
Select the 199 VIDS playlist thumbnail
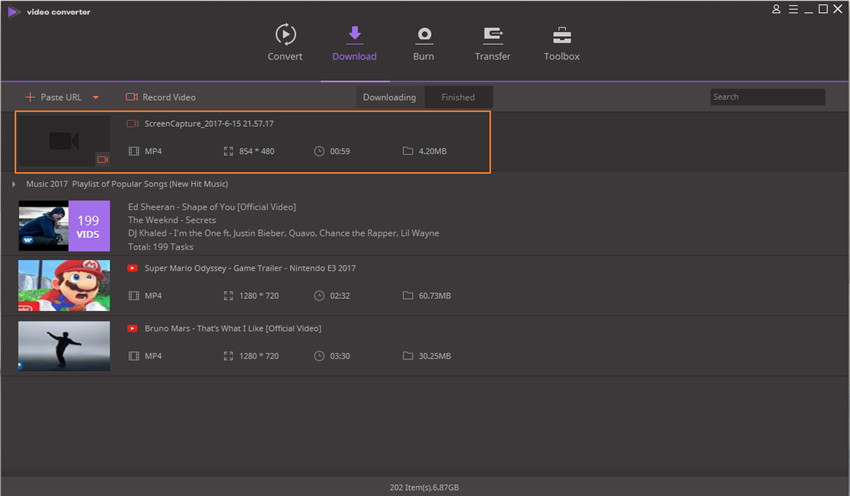coord(64,226)
